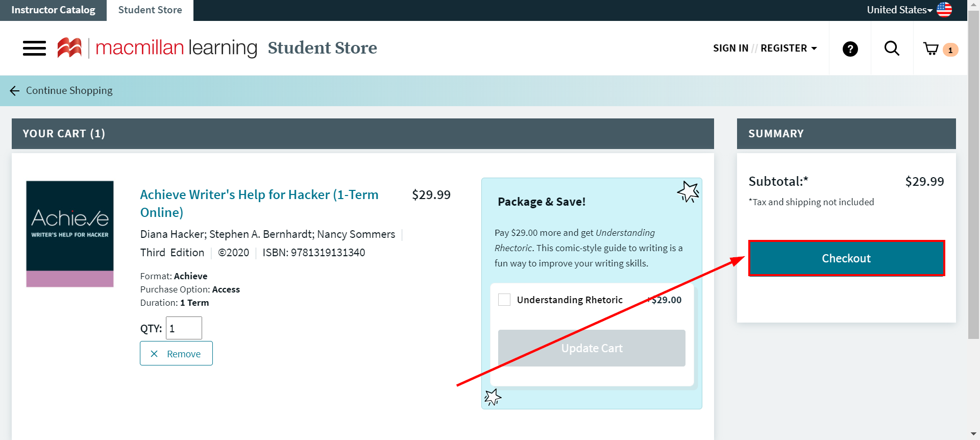Click the QTY quantity input field

pos(183,328)
